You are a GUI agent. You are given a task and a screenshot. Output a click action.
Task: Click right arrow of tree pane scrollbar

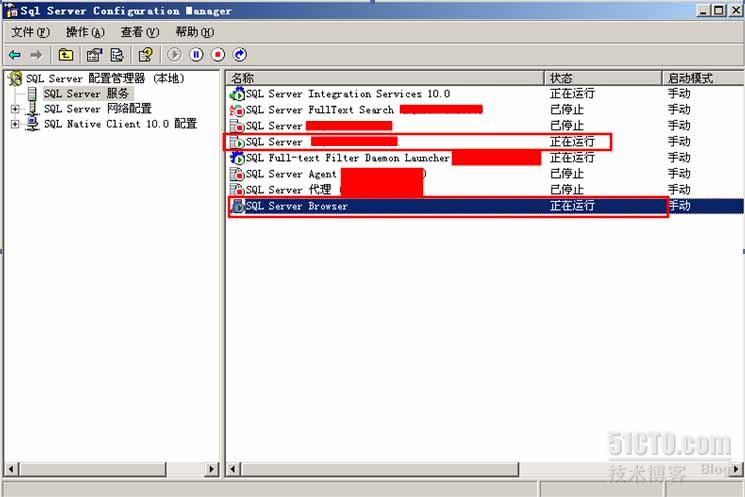(211, 469)
